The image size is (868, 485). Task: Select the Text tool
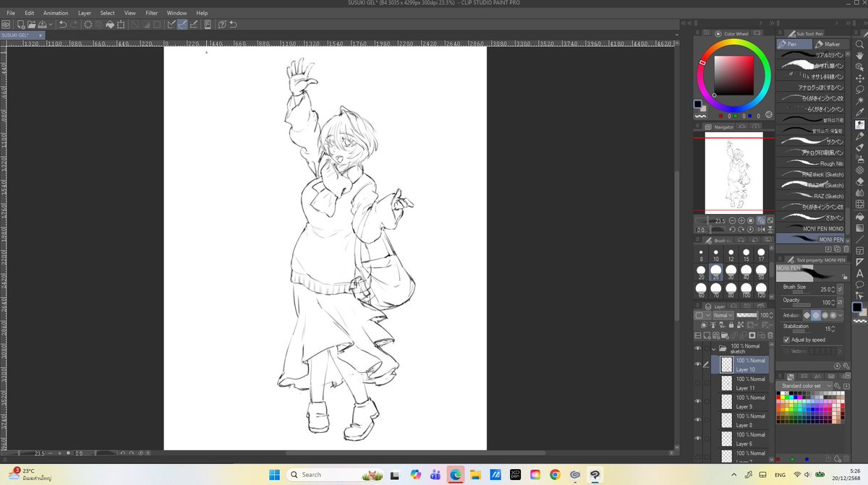(x=859, y=273)
